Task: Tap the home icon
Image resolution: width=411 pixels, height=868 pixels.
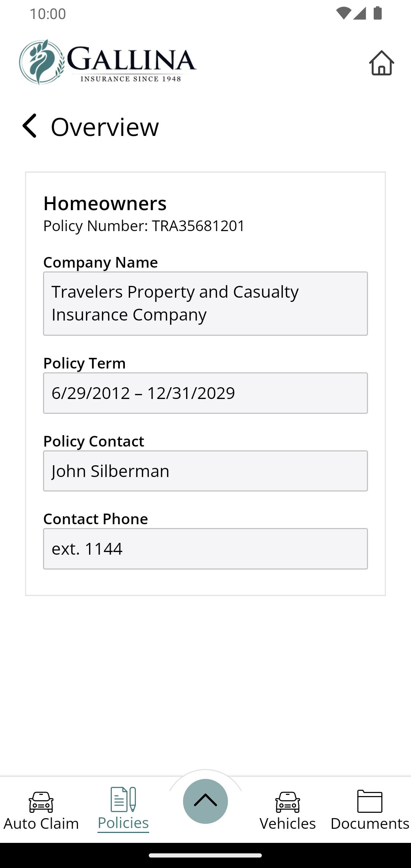Action: [x=381, y=63]
